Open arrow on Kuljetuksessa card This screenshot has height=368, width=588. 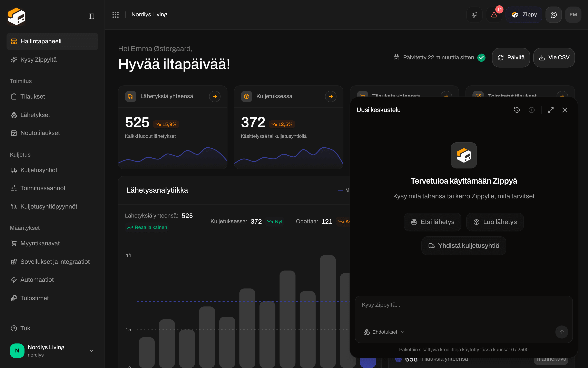point(331,96)
